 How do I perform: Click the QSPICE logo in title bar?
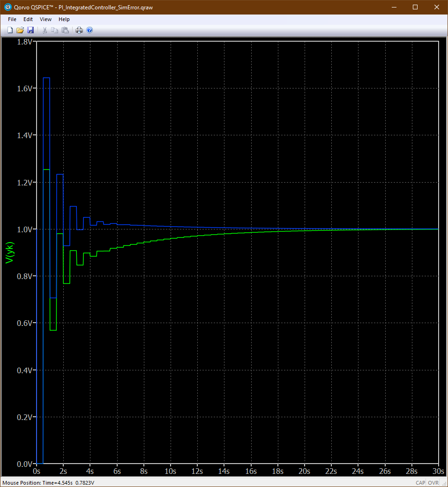point(7,7)
